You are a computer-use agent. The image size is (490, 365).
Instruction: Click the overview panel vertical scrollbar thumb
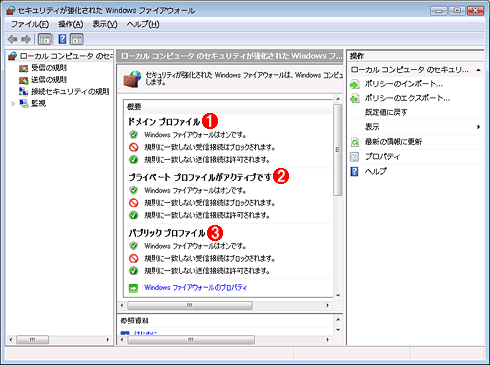338,150
